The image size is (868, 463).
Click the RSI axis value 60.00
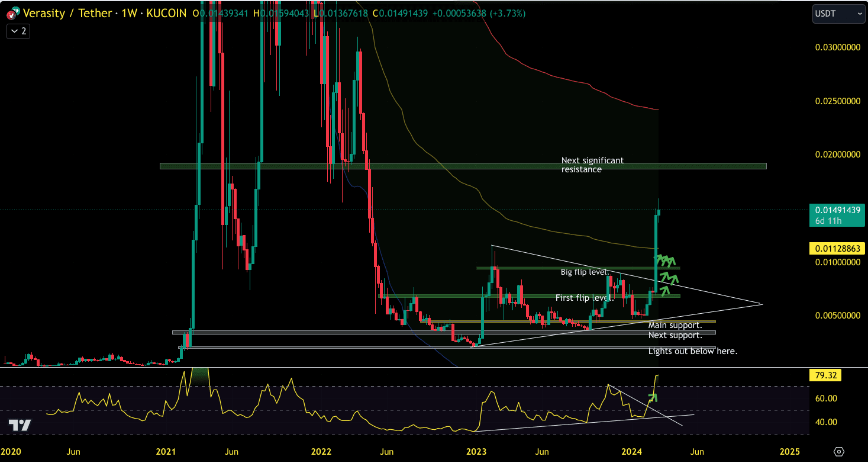coord(826,398)
